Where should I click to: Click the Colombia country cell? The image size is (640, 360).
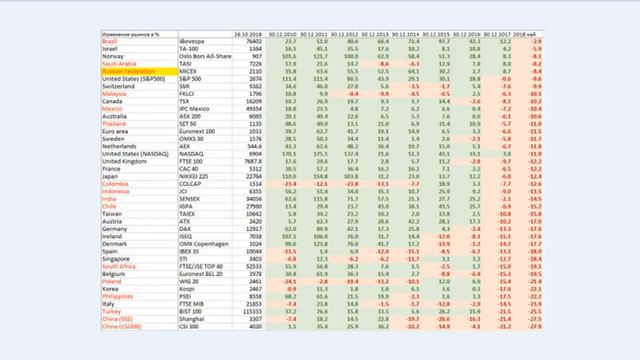(x=140, y=184)
